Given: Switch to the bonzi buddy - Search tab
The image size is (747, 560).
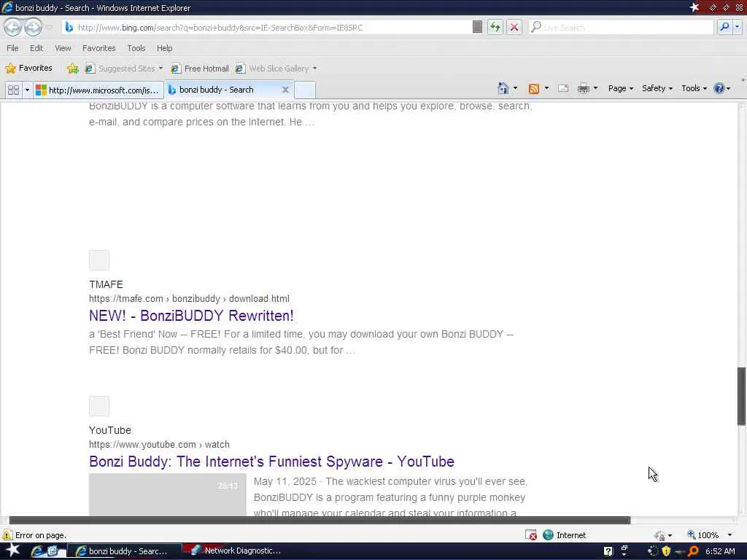Looking at the screenshot, I should [222, 90].
